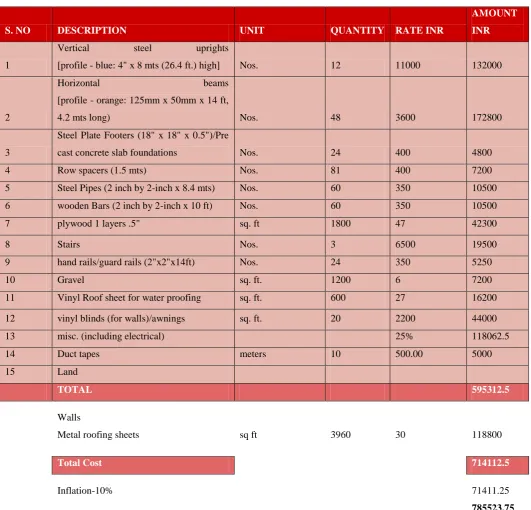Click the 'Inflation-10%' text
Image resolution: width=531 pixels, height=510 pixels.
(x=85, y=491)
